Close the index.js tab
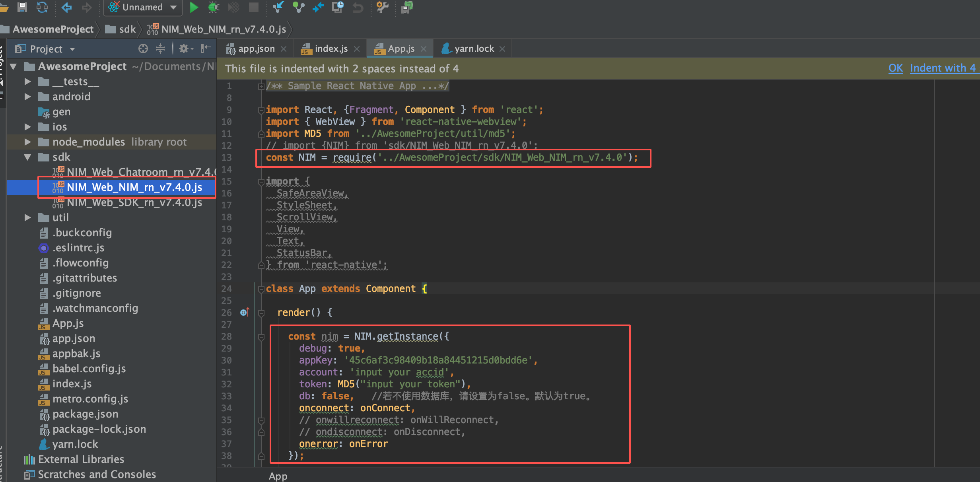This screenshot has width=980, height=482. click(x=357, y=49)
